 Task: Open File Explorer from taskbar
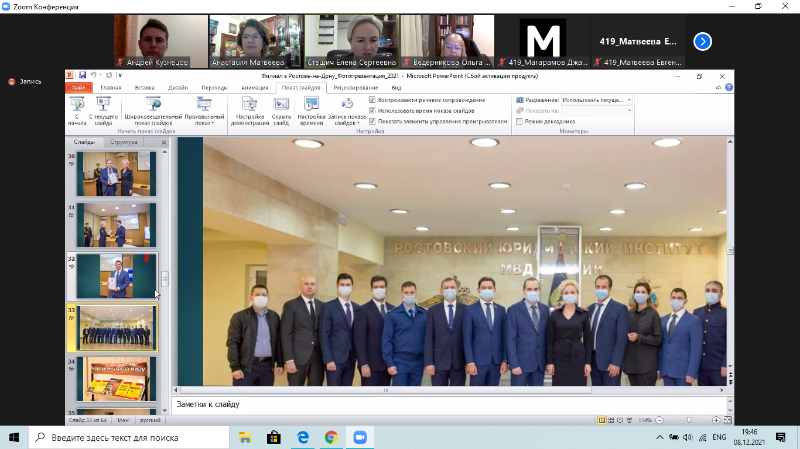(245, 438)
